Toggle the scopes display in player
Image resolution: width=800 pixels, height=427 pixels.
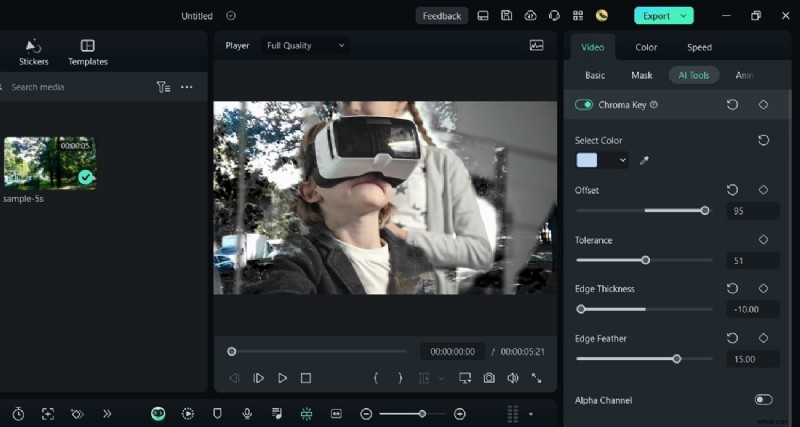tap(537, 45)
